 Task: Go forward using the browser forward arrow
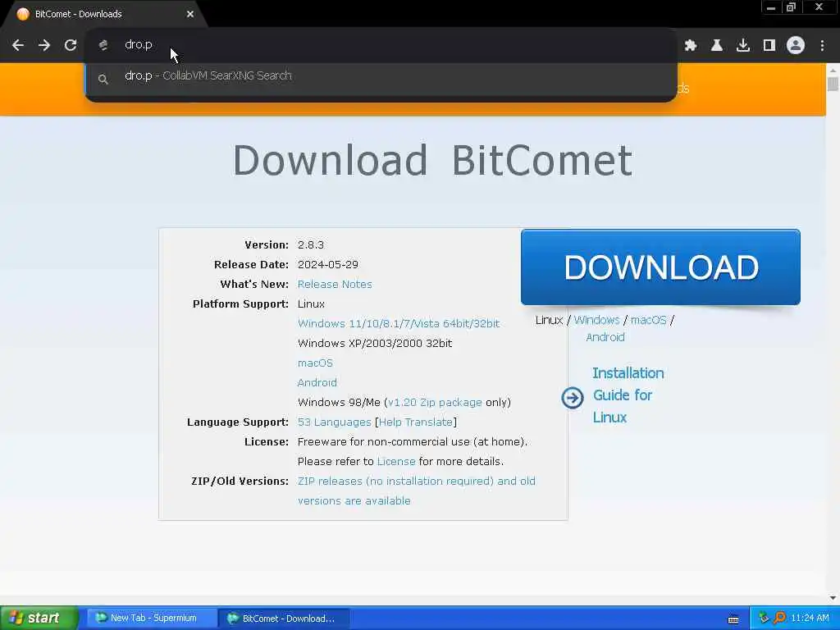[44, 46]
